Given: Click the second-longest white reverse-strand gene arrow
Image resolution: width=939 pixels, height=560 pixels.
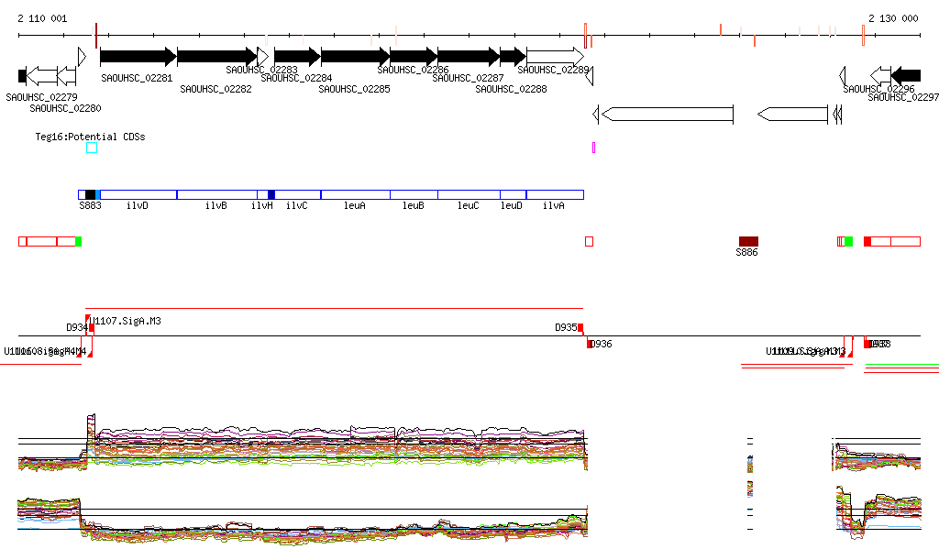Looking at the screenshot, I should (x=793, y=114).
